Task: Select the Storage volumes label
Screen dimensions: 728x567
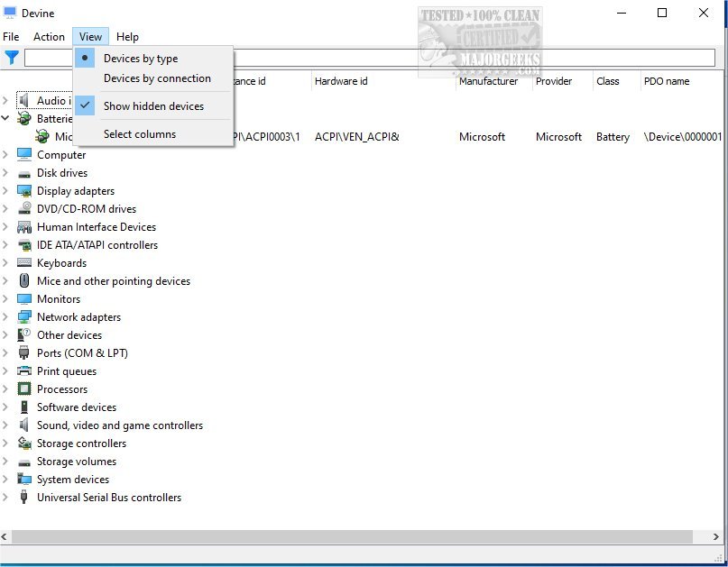Action: pos(77,462)
